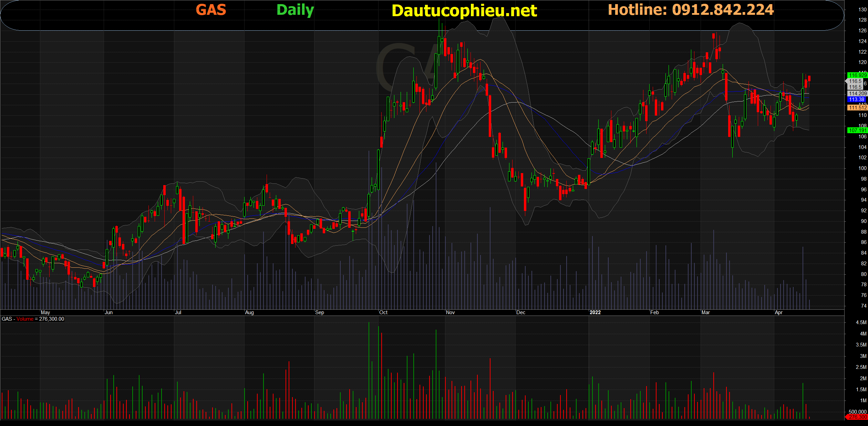The width and height of the screenshot is (868, 426).
Task: Click the Daily interval label
Action: click(x=295, y=10)
